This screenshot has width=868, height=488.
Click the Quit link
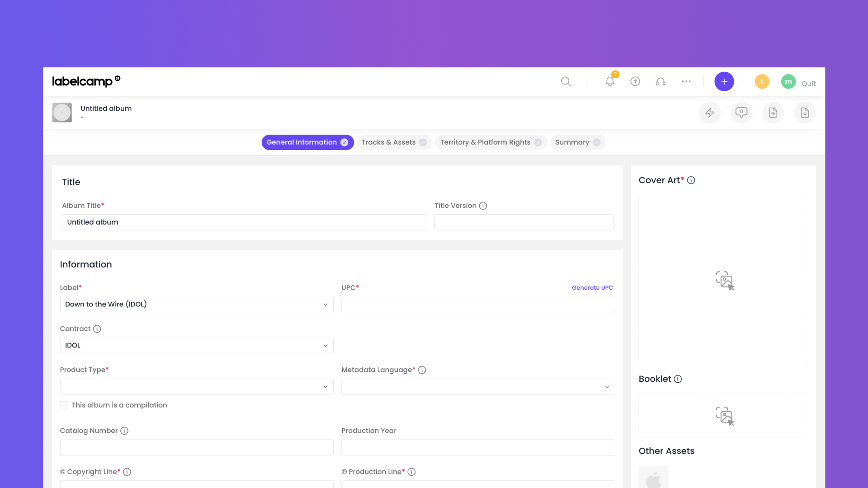coord(809,84)
